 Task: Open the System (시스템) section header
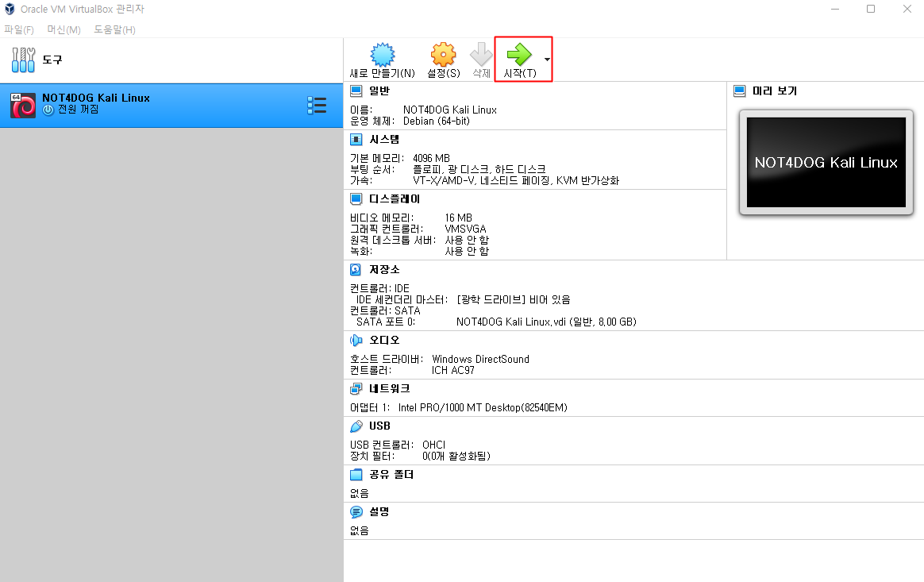384,139
